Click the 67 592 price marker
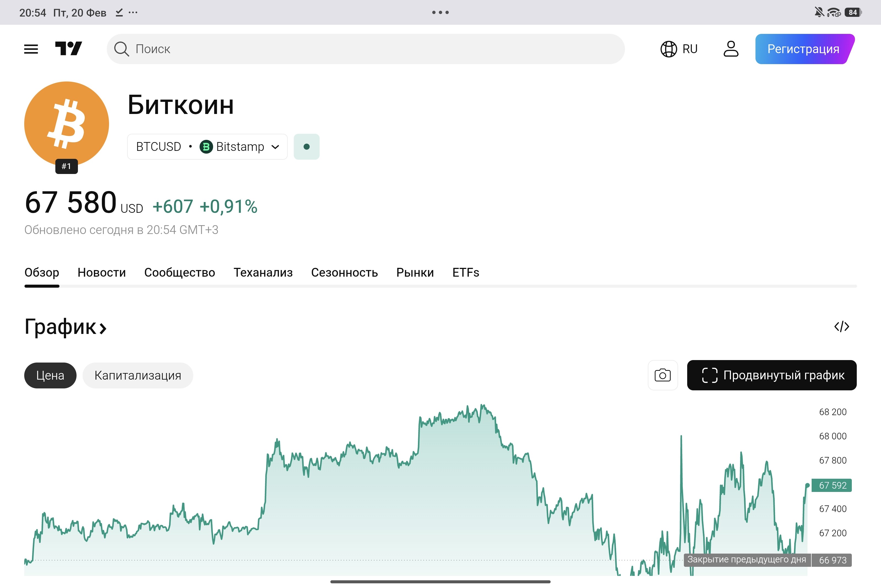Viewport: 881px width, 588px height. tap(832, 485)
